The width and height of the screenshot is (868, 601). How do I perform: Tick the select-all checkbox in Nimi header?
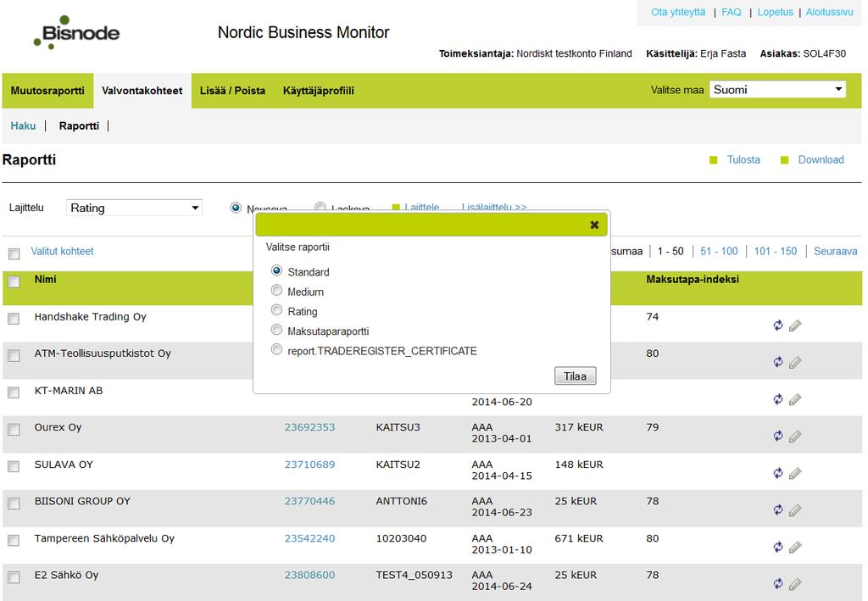[14, 281]
